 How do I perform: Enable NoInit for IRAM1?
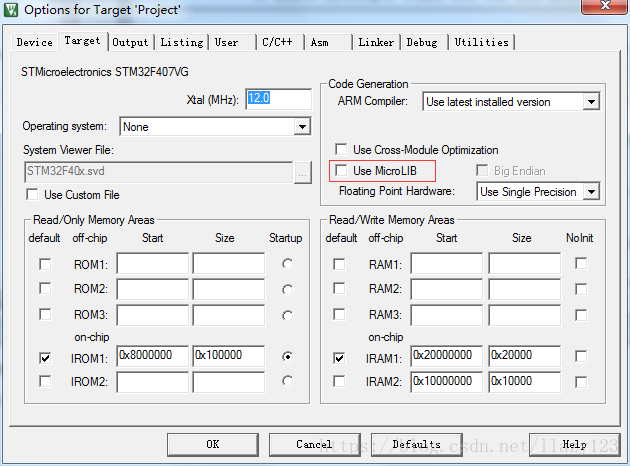[x=581, y=356]
